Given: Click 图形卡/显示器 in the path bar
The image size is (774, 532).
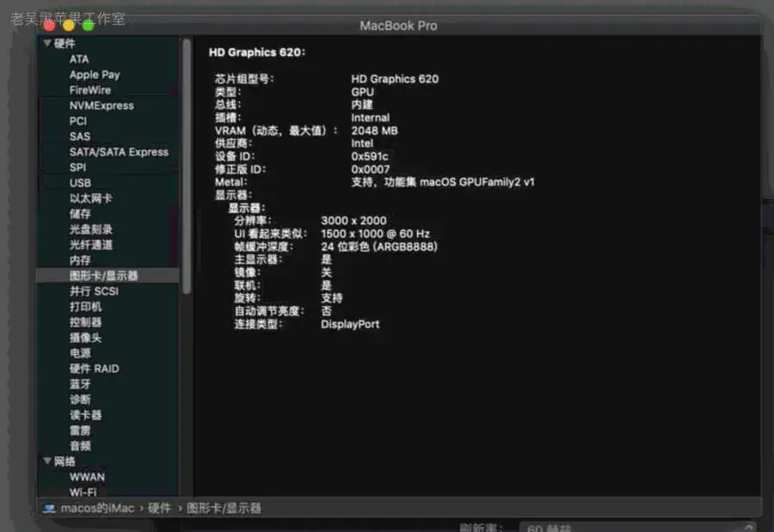Looking at the screenshot, I should point(224,508).
